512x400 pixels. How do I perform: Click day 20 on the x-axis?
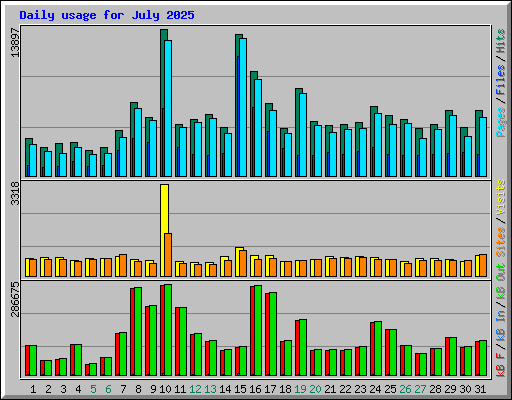pos(315,389)
